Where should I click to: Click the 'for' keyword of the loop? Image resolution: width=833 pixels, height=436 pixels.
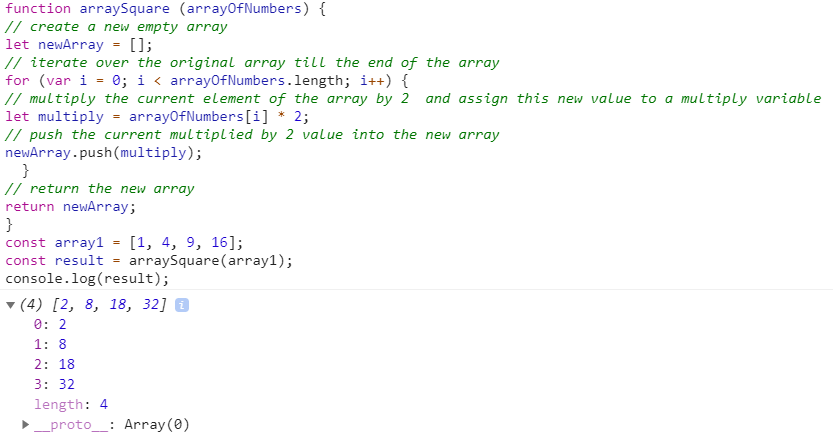click(x=18, y=81)
